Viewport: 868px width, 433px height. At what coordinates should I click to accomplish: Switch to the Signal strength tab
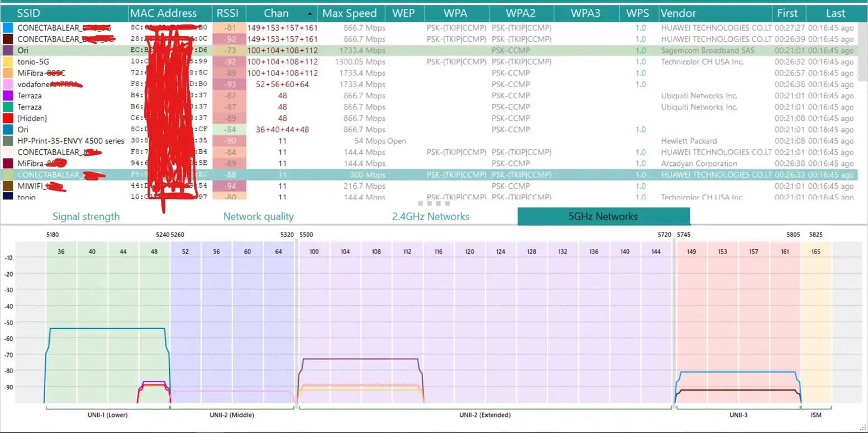(86, 217)
